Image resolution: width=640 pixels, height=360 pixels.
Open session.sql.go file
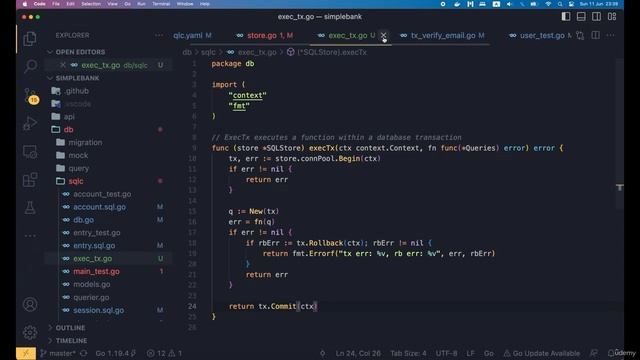coord(98,310)
